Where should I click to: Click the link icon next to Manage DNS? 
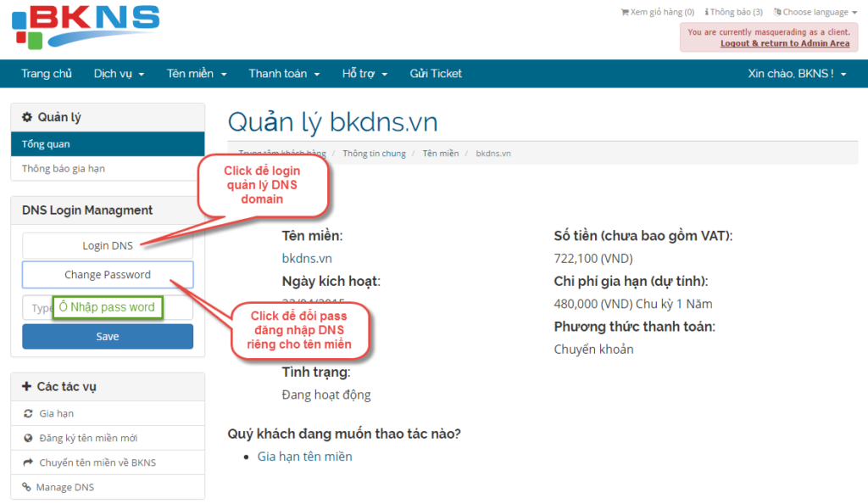pos(26,488)
